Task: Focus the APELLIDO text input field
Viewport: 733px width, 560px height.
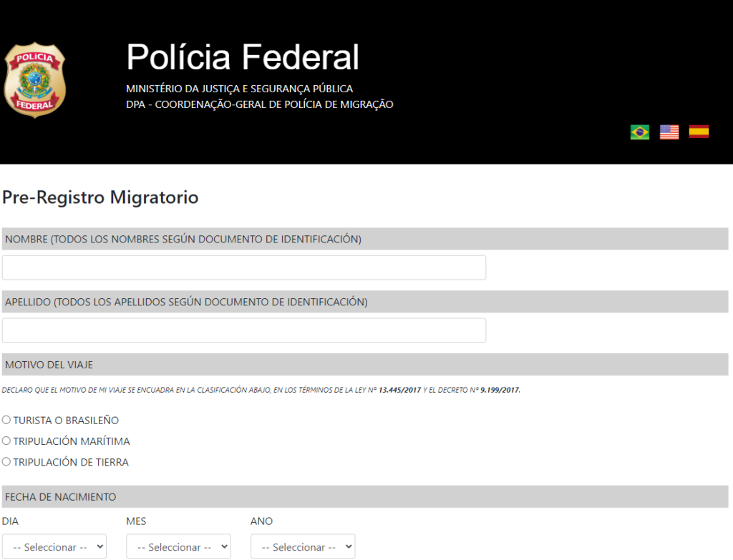Action: (244, 330)
